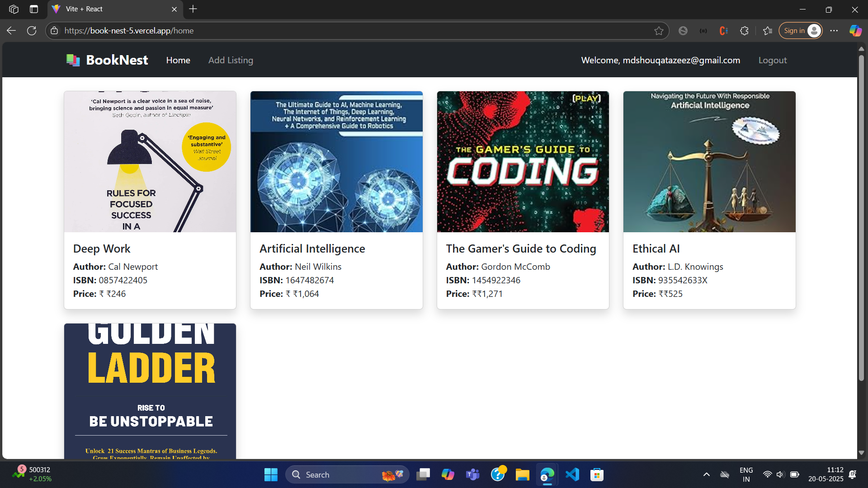Click the braces extension icon
Viewport: 868px width, 488px height.
click(703, 31)
